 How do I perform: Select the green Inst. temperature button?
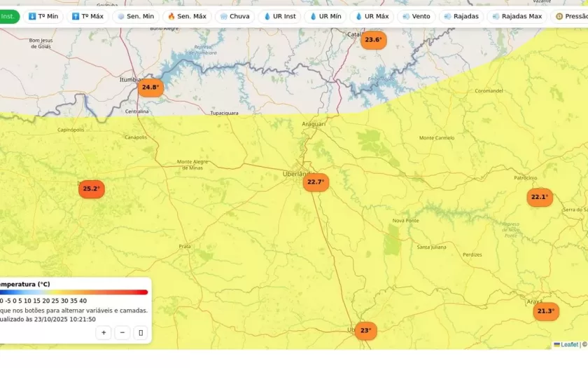tap(8, 16)
